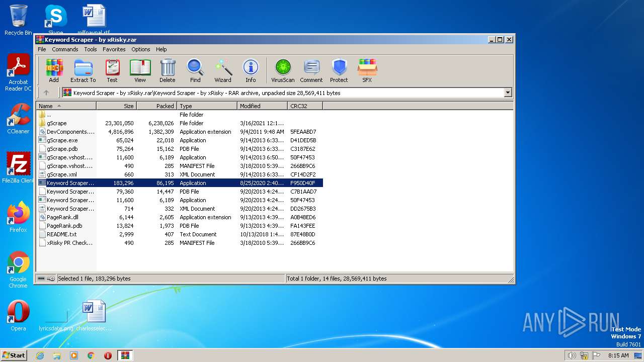Open the View toolbar icon
The width and height of the screenshot is (644, 362).
pyautogui.click(x=140, y=70)
